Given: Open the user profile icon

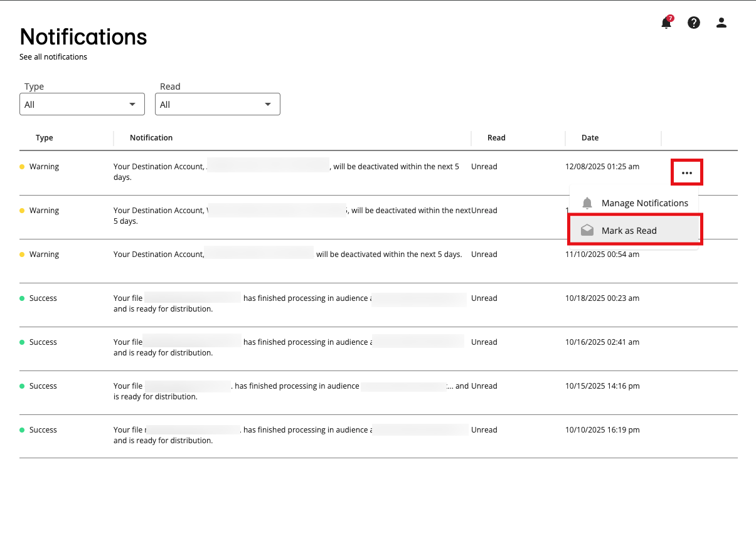Looking at the screenshot, I should tap(721, 23).
